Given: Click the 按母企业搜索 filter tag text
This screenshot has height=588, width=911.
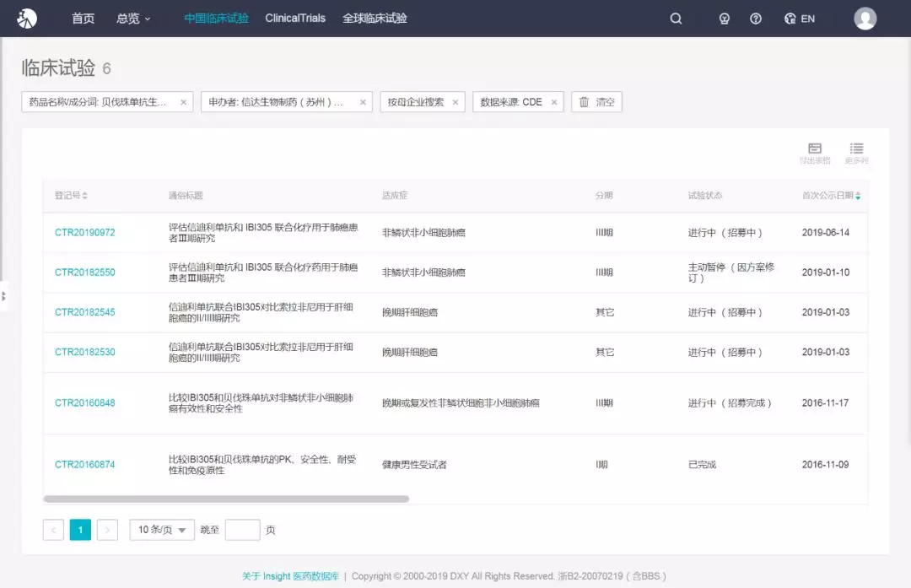Looking at the screenshot, I should (416, 102).
